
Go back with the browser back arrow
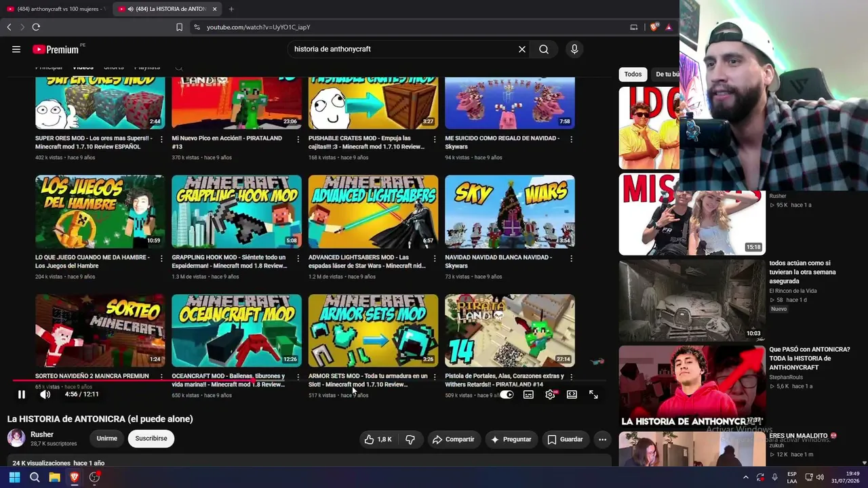tap(9, 27)
